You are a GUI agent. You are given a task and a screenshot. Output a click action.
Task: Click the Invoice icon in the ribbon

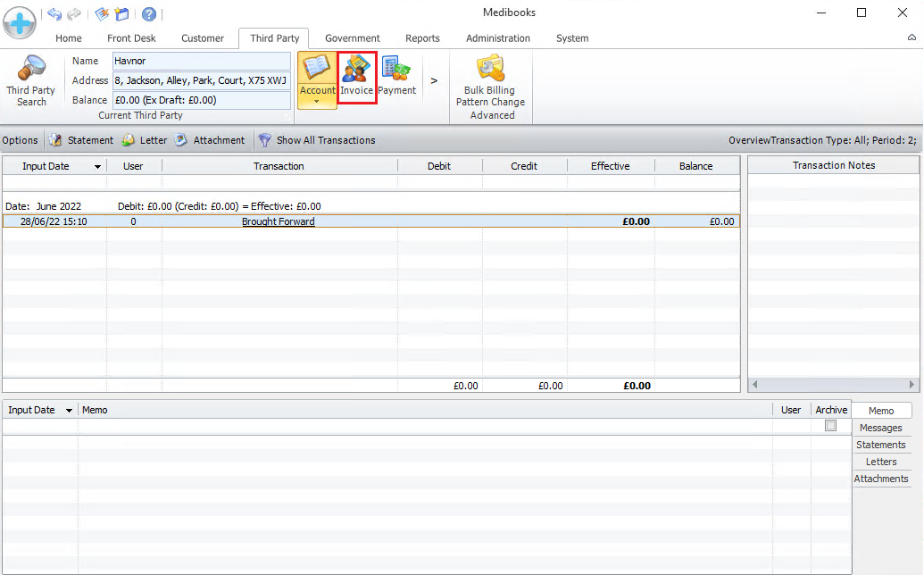[356, 77]
